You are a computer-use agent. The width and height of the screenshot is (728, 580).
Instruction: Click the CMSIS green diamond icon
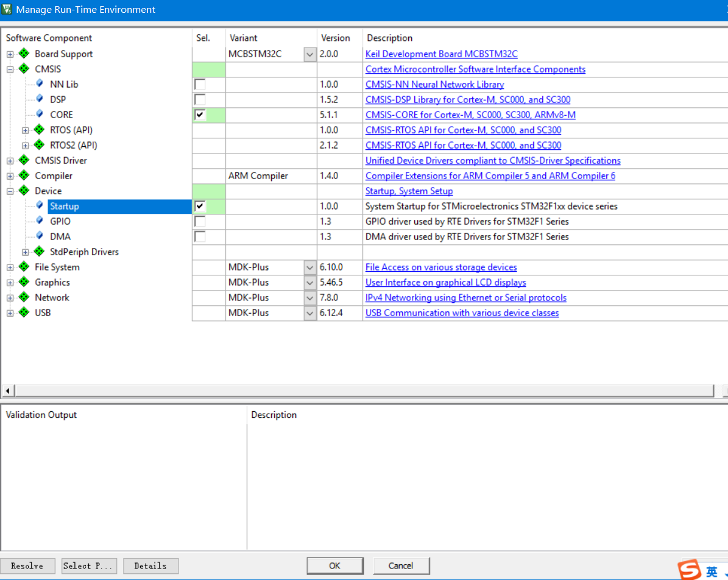tap(24, 69)
